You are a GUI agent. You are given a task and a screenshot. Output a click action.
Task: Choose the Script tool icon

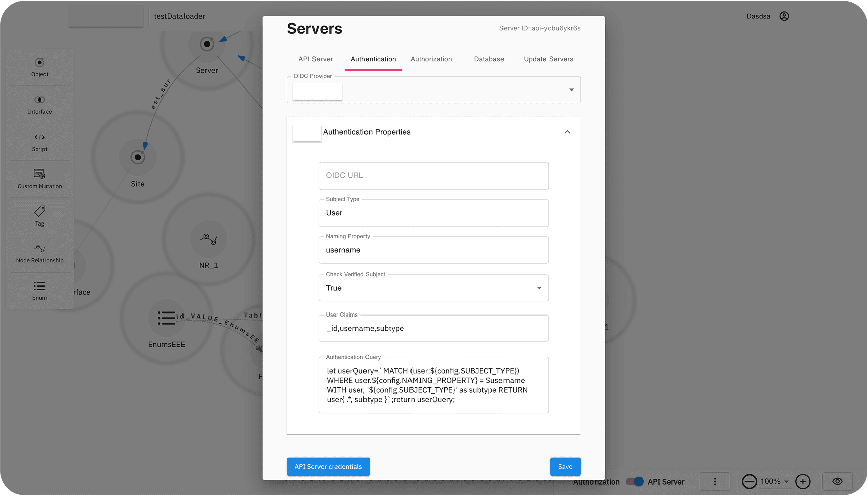[x=39, y=142]
